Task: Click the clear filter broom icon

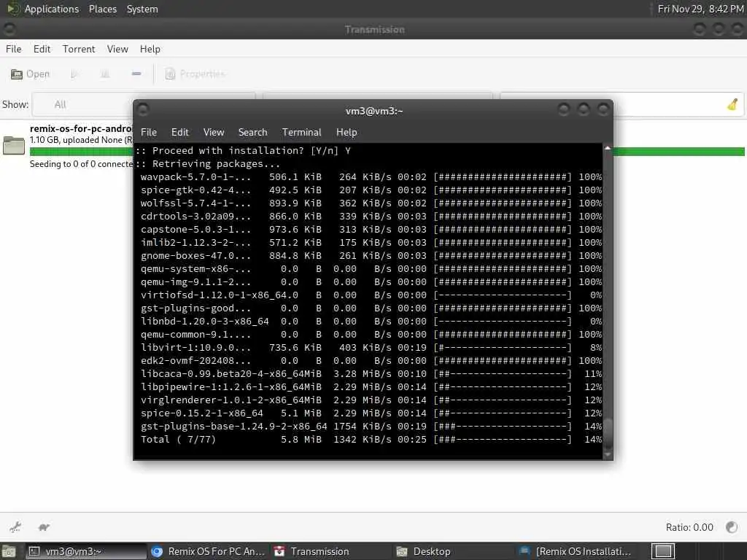Action: tap(732, 104)
